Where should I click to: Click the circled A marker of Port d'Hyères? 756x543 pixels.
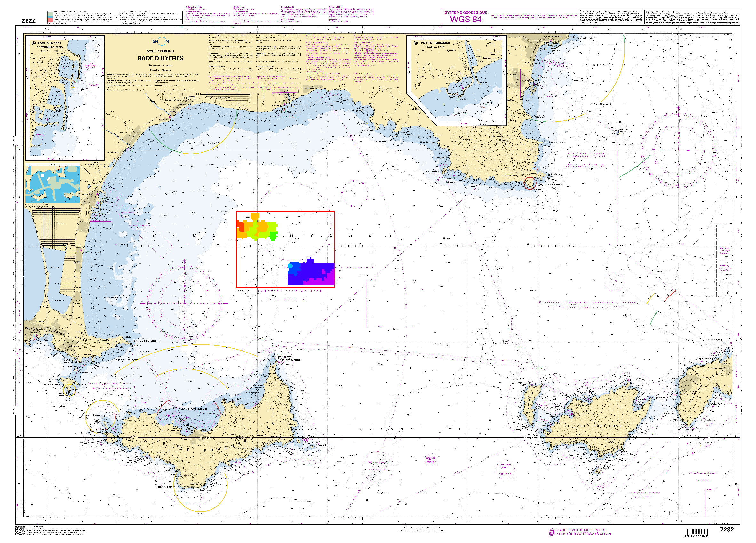pyautogui.click(x=33, y=43)
